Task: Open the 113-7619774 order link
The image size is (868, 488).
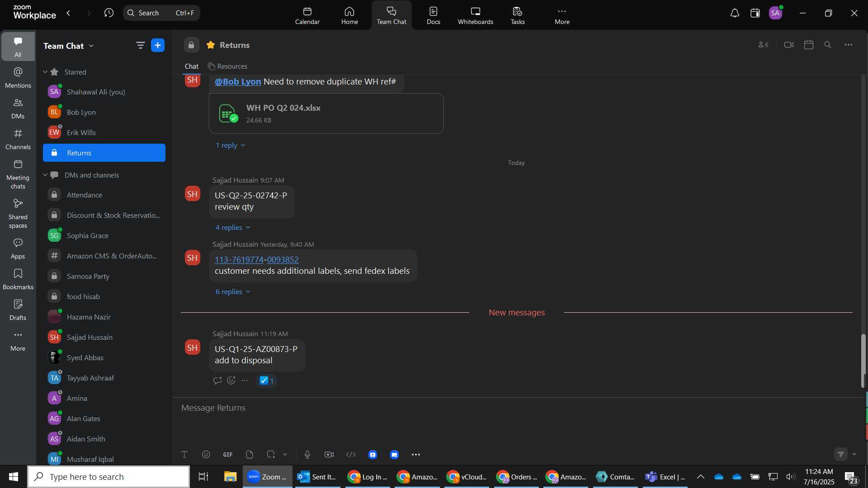Action: [x=239, y=260]
